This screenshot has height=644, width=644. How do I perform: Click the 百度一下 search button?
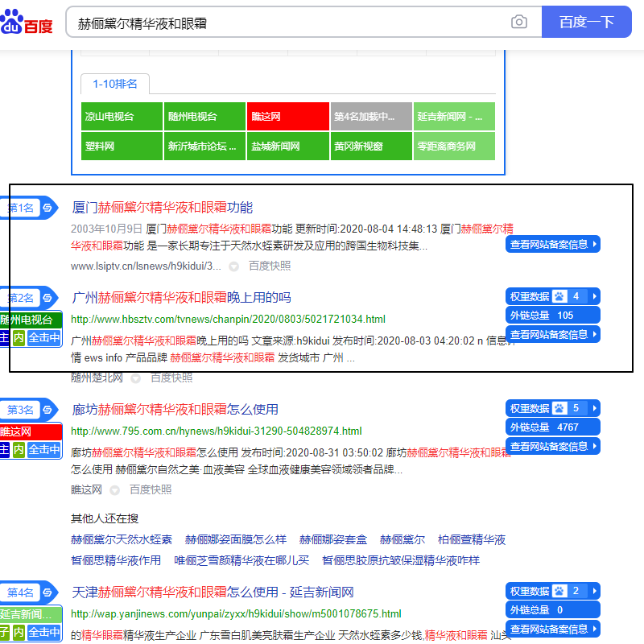[587, 22]
